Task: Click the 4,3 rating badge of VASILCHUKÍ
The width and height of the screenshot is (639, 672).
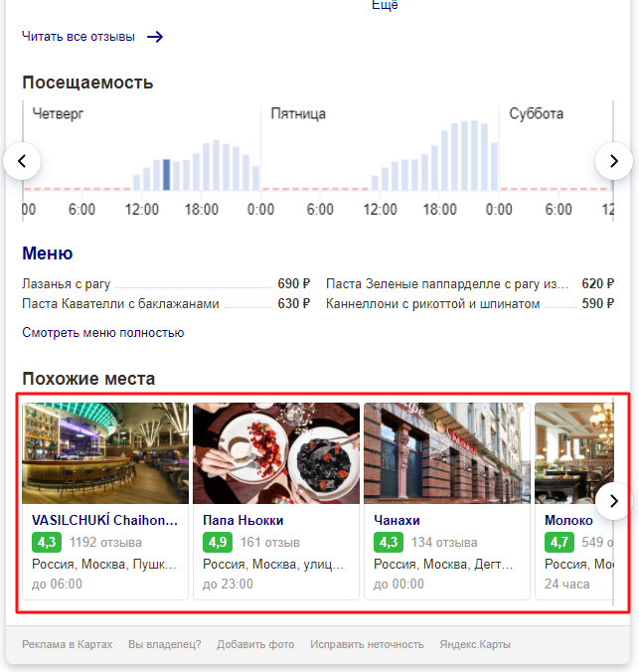Action: (47, 542)
